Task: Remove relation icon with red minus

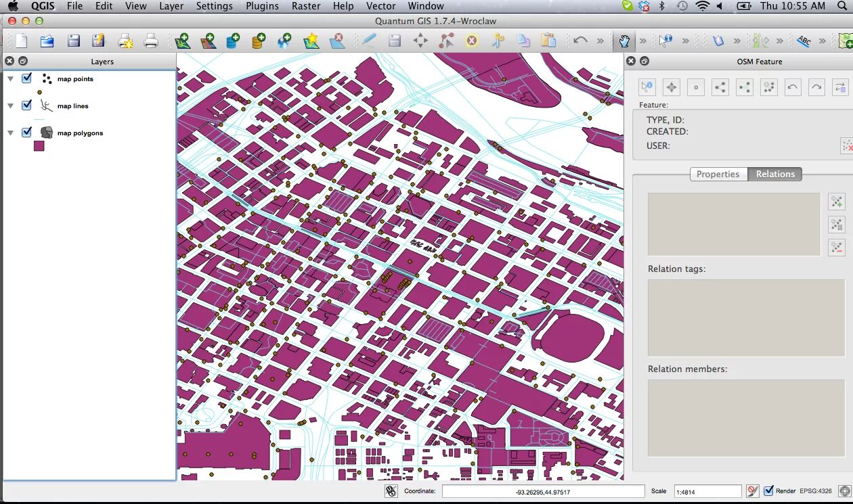Action: point(837,247)
